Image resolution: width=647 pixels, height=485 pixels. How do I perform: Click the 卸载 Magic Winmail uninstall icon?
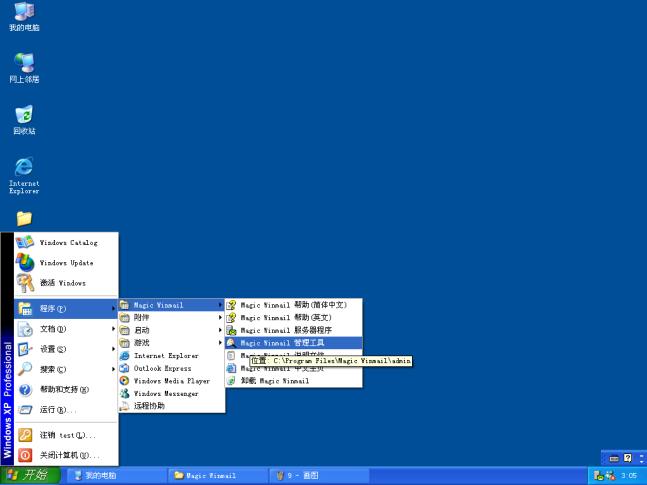[x=231, y=381]
